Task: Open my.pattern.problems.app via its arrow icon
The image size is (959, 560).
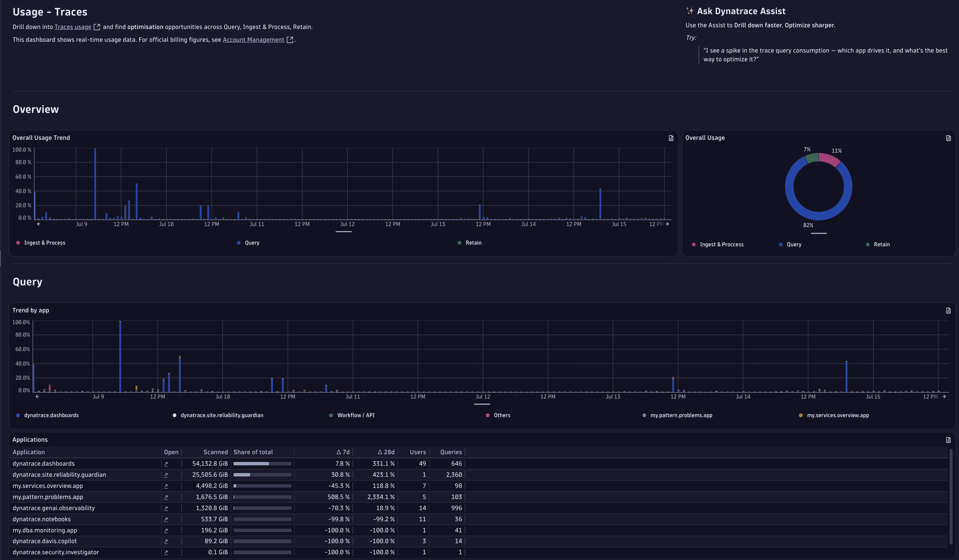Action: pos(166,497)
